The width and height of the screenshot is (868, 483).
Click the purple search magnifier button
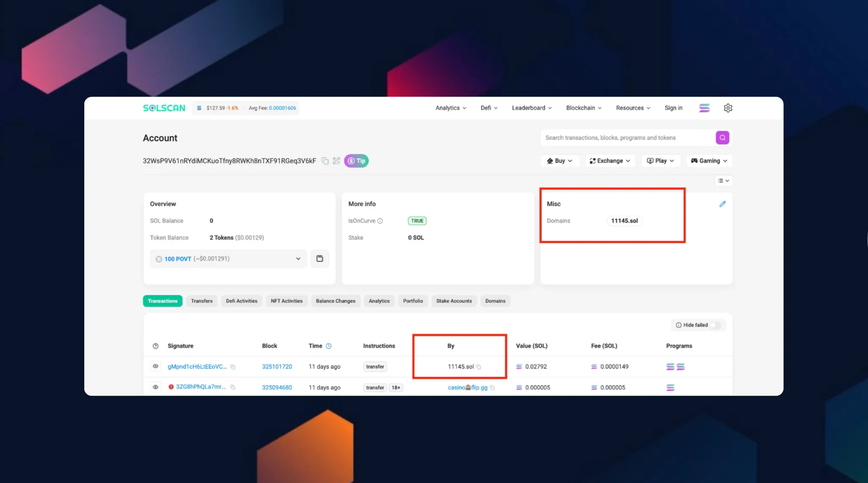coord(722,138)
